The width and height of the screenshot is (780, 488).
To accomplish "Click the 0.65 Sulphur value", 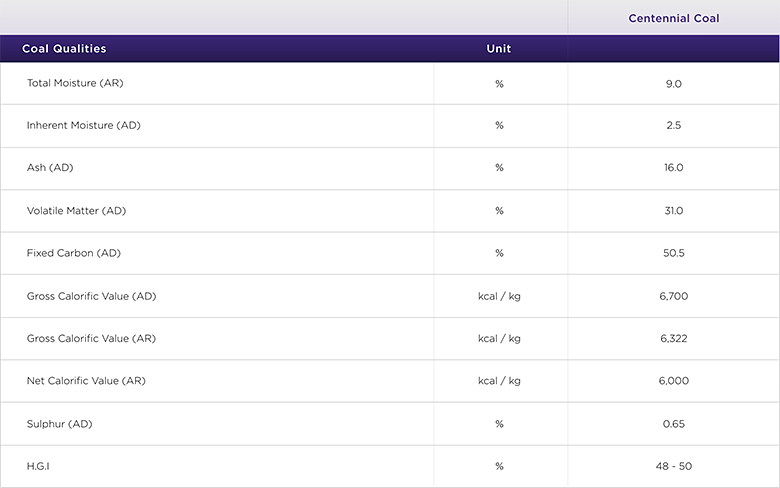I will click(x=674, y=424).
